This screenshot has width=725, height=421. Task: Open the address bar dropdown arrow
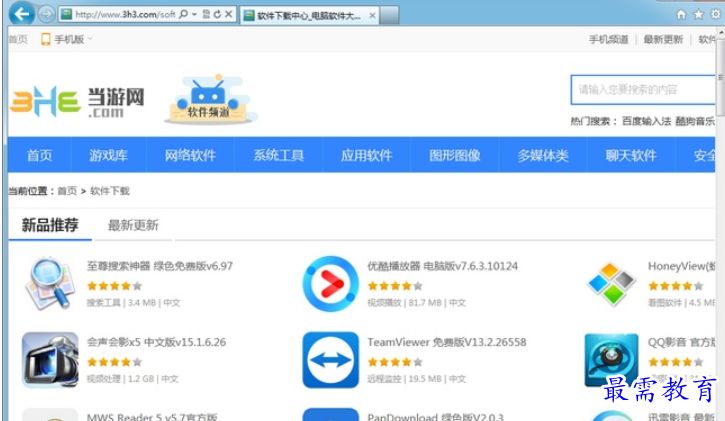click(194, 15)
